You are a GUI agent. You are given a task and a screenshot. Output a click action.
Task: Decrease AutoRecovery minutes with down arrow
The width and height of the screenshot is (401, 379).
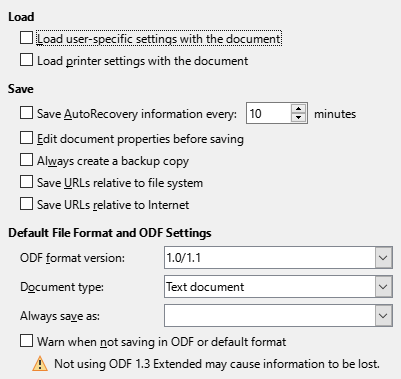(299, 118)
